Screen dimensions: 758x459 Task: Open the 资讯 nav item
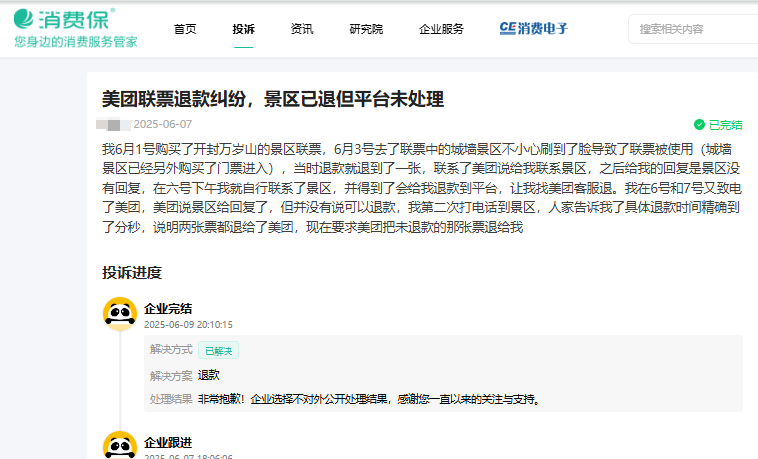[x=302, y=29]
